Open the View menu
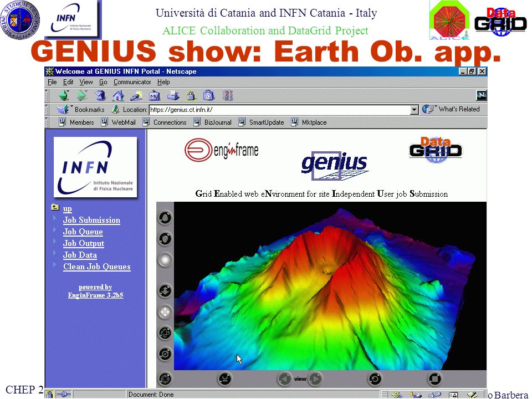The width and height of the screenshot is (532, 399). (86, 82)
